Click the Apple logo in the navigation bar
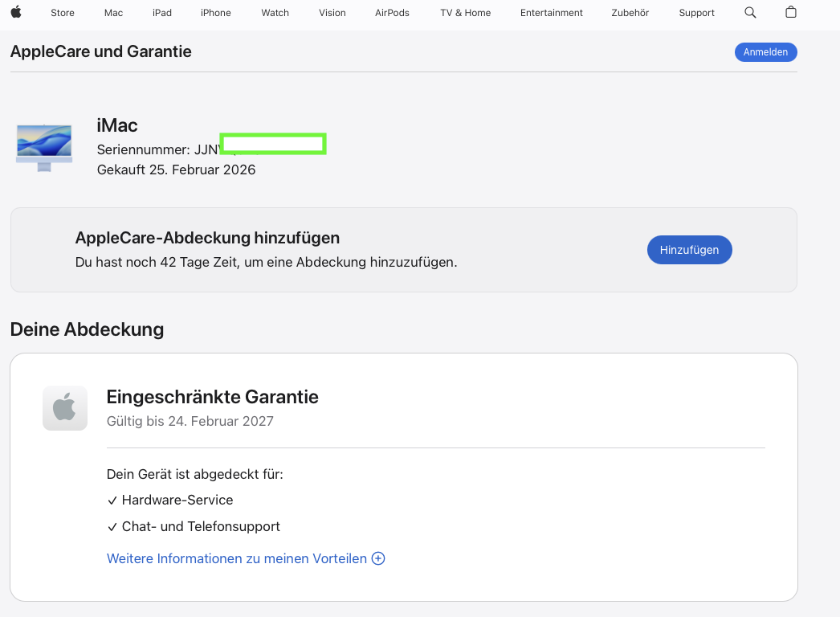This screenshot has height=617, width=840. click(x=16, y=12)
